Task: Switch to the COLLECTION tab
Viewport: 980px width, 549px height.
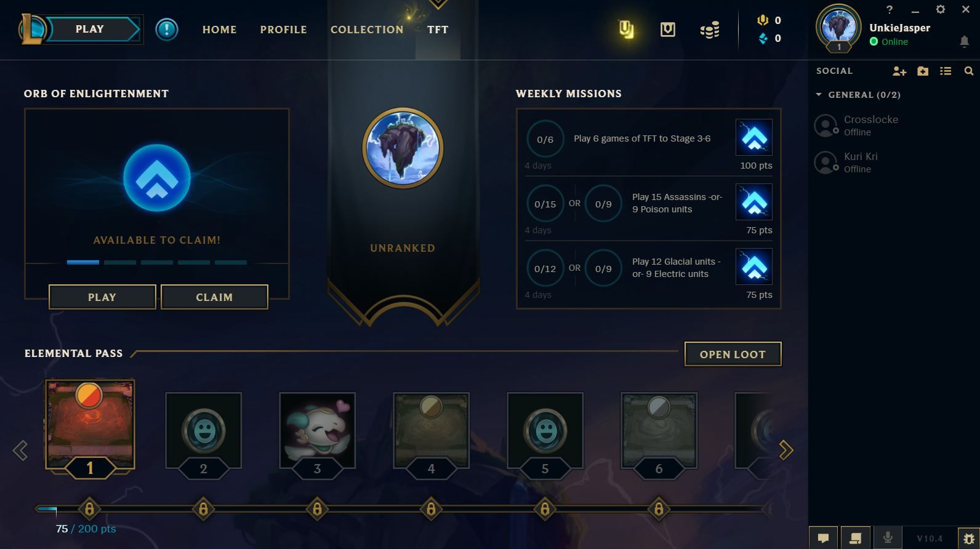Action: (x=367, y=30)
